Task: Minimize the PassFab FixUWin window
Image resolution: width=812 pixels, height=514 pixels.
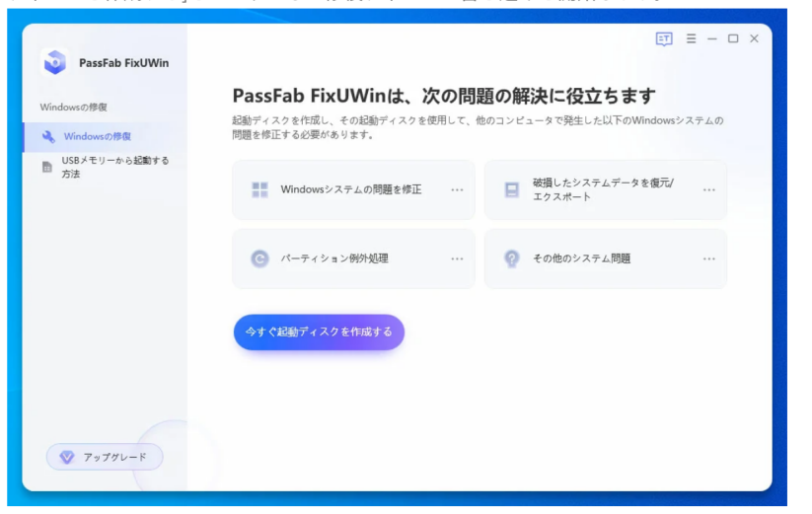Action: pyautogui.click(x=712, y=38)
